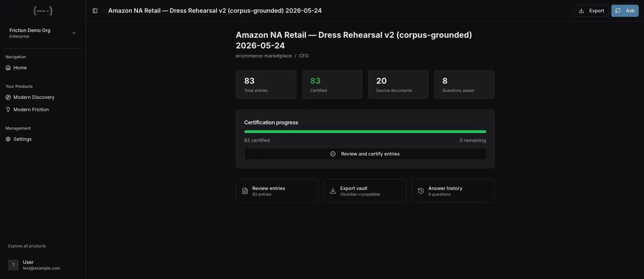This screenshot has height=279, width=644.
Task: Click the CFO breadcrumb text
Action: pos(304,56)
